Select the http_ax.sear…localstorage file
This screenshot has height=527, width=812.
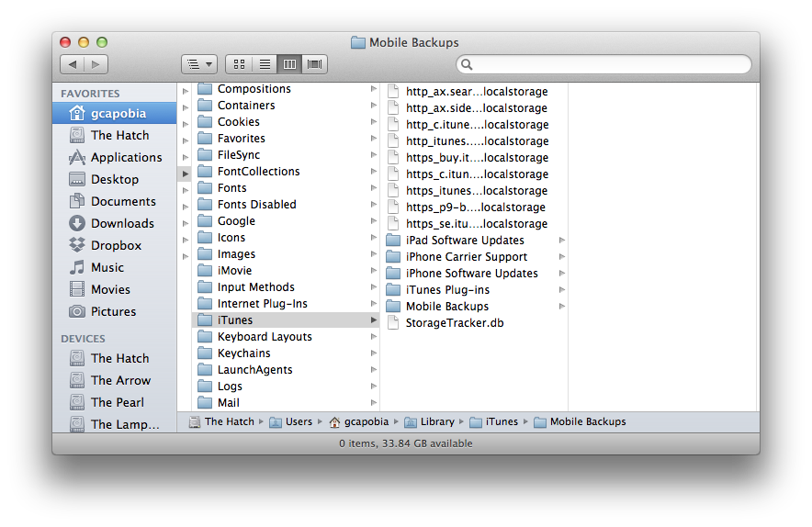[x=474, y=91]
